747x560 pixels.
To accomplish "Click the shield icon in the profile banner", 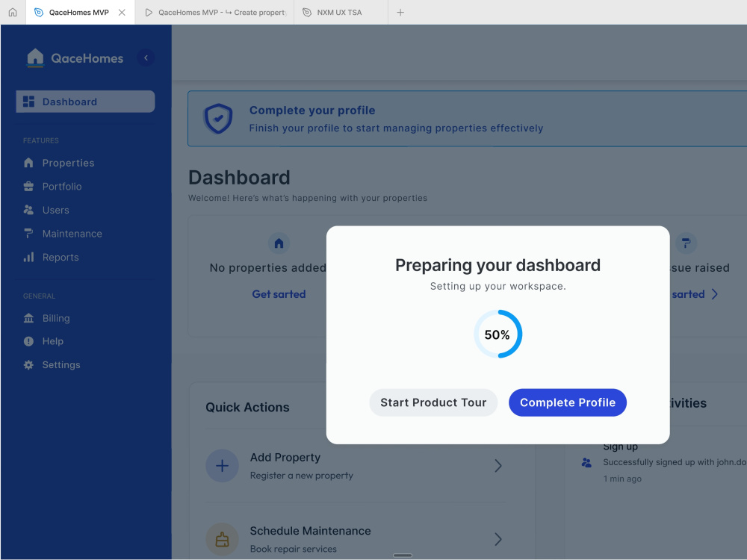I will coord(218,119).
